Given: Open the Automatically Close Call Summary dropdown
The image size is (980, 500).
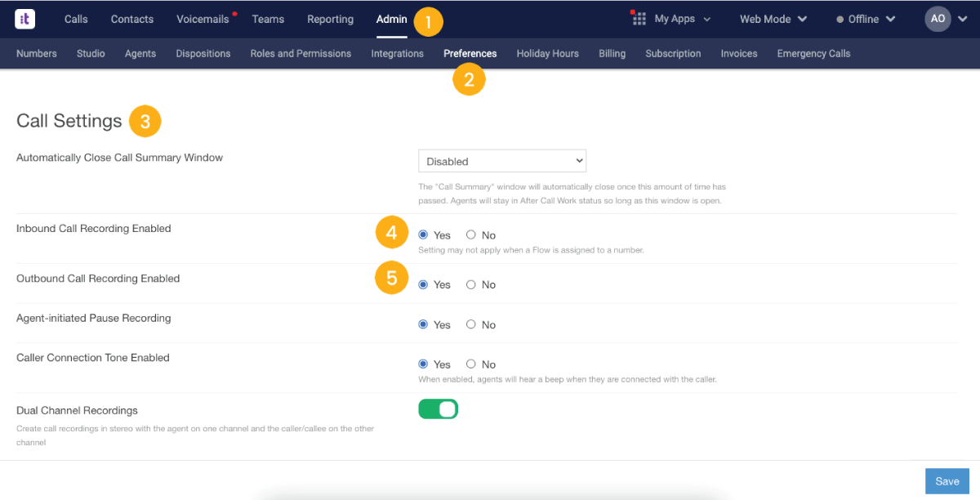Looking at the screenshot, I should tap(502, 161).
